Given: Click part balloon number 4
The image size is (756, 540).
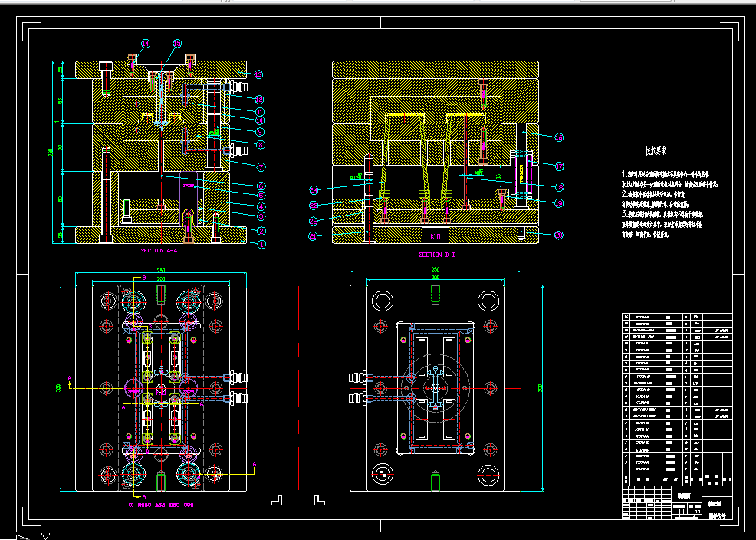Looking at the screenshot, I should click(261, 206).
